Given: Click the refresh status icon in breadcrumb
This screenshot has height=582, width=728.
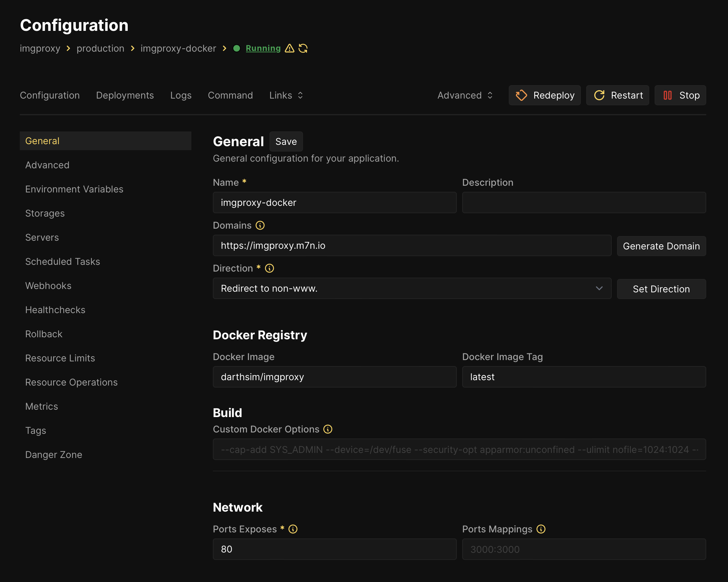Looking at the screenshot, I should click(303, 48).
